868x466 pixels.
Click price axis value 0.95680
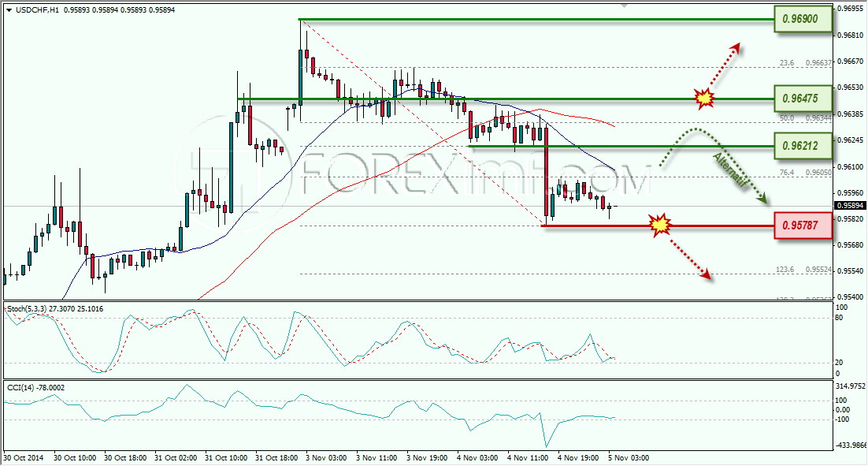coord(851,245)
